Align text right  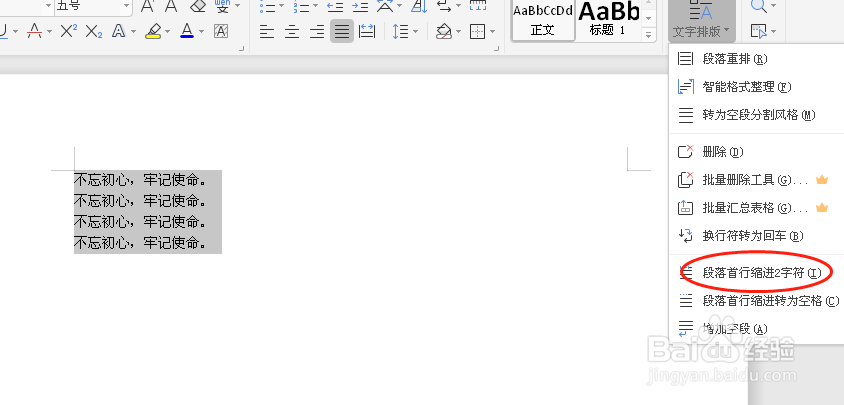316,32
